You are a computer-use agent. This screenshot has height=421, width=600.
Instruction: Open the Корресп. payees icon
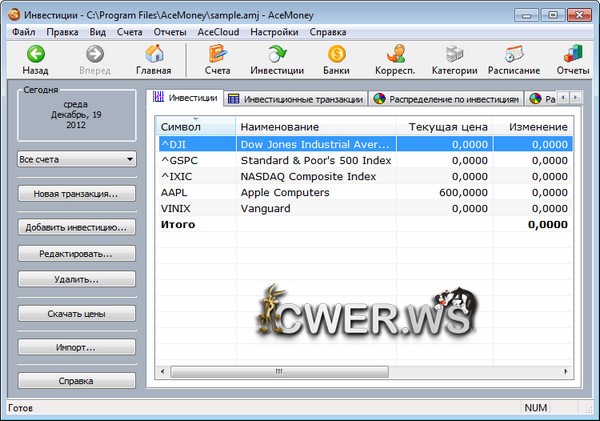(396, 54)
